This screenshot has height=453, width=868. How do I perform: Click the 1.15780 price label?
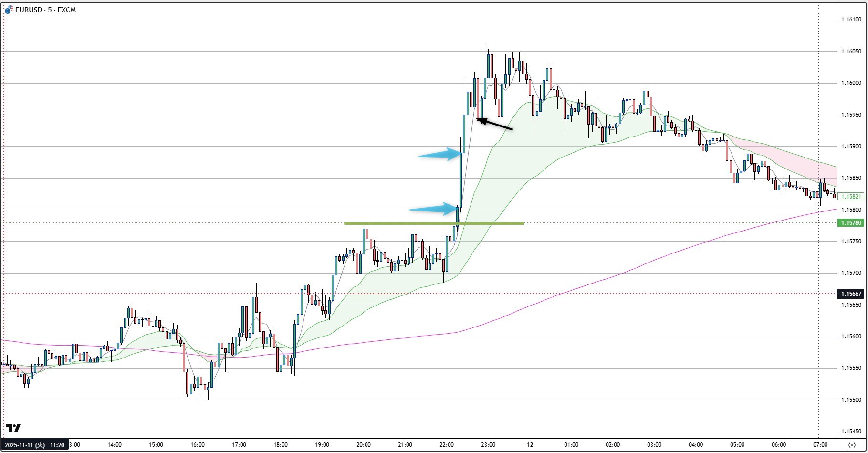pos(851,223)
